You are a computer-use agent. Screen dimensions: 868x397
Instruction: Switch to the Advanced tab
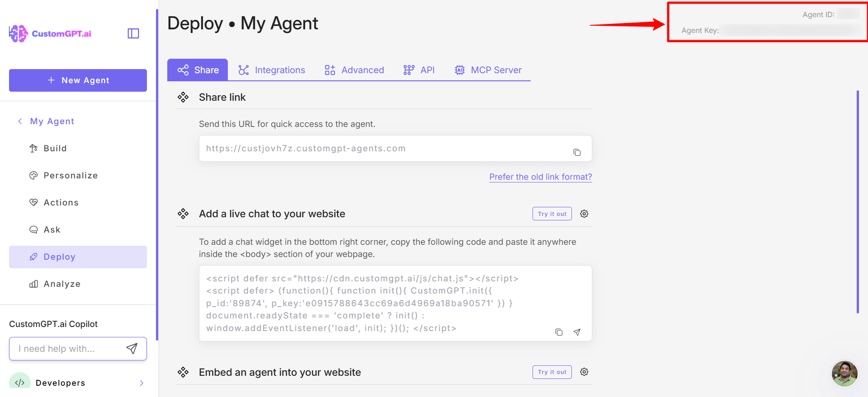pos(354,70)
